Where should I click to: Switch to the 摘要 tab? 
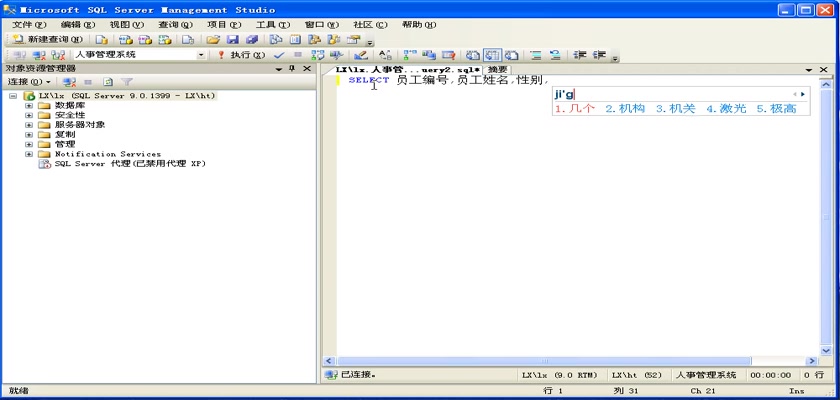click(497, 70)
